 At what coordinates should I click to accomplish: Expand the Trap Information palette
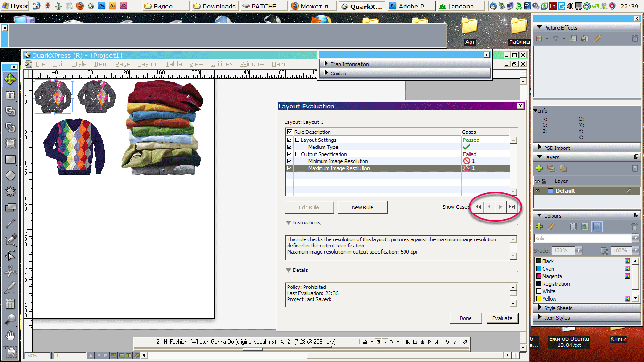[326, 64]
